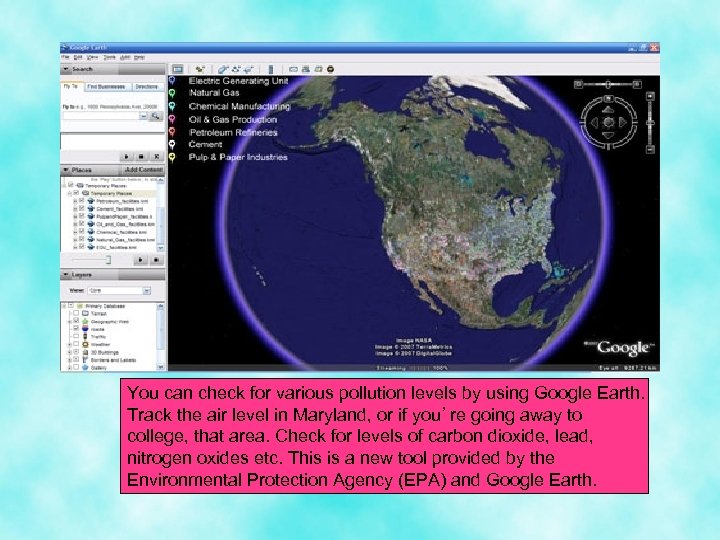Toggle Oil_and_Gas_facilities.kml checkbox

pyautogui.click(x=82, y=224)
